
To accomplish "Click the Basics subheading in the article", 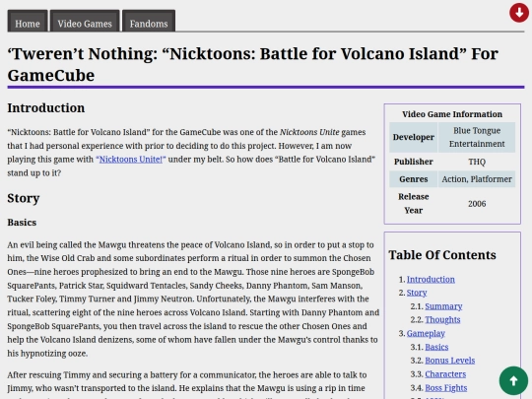I will (x=22, y=223).
